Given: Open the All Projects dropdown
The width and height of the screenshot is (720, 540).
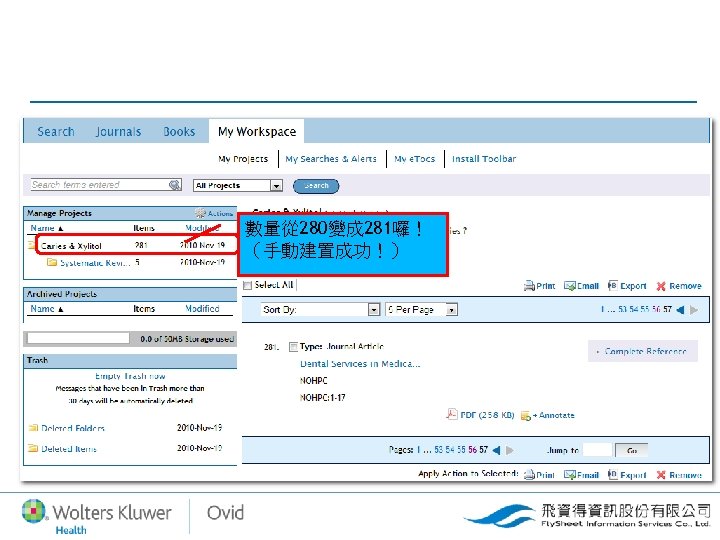Looking at the screenshot, I should click(x=237, y=186).
